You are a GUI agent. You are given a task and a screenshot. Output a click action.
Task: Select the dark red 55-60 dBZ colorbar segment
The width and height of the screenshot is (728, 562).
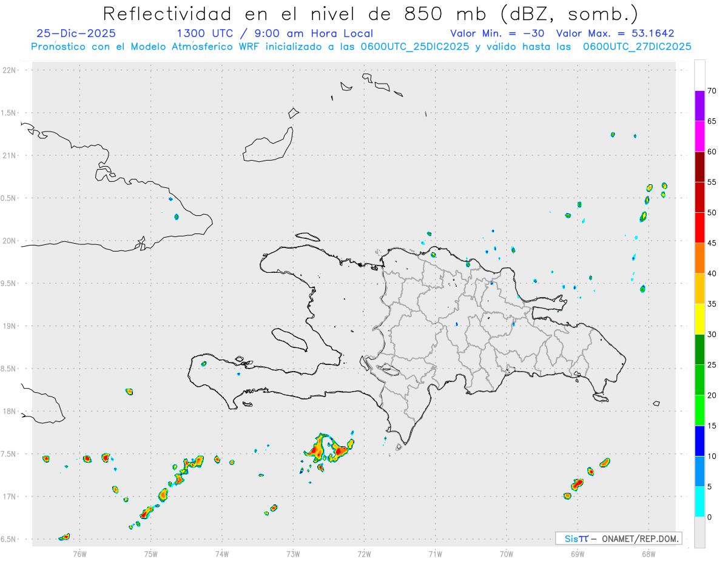[x=699, y=167]
